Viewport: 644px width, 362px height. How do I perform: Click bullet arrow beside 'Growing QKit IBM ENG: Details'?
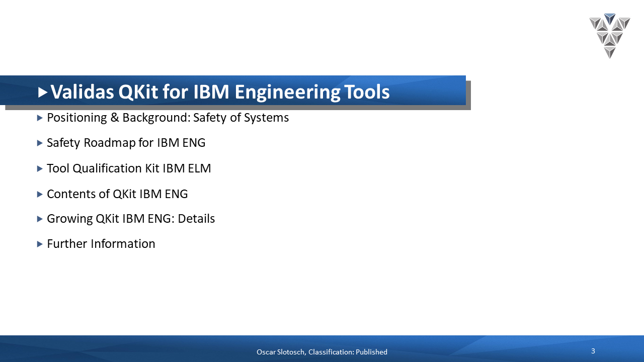tap(40, 219)
